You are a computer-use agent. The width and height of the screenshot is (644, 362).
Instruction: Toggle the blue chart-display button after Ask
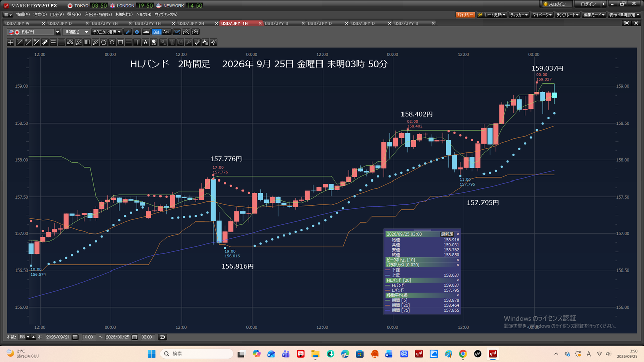(176, 32)
